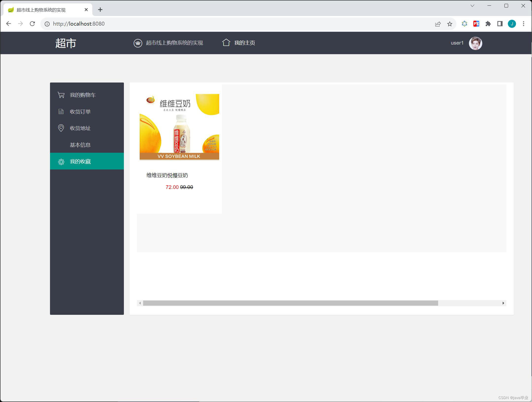Click the browser forward arrow
Screen dimensions: 532x402
click(x=20, y=24)
